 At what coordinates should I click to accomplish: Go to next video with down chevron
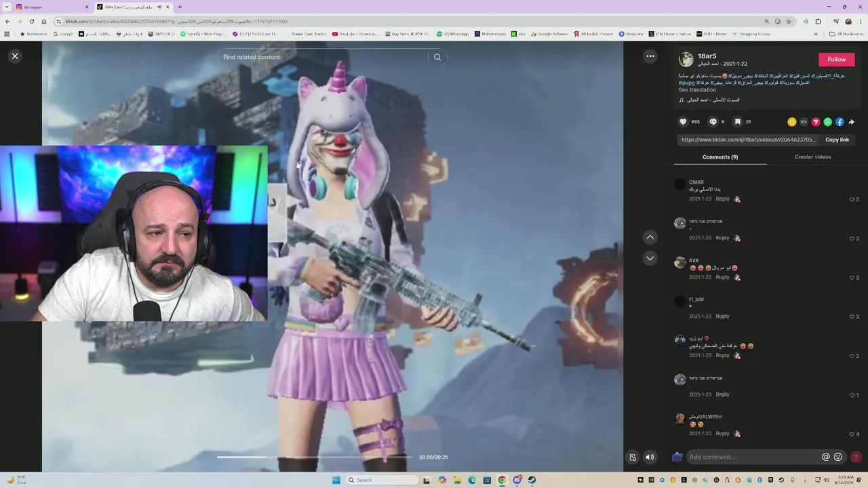tap(650, 258)
